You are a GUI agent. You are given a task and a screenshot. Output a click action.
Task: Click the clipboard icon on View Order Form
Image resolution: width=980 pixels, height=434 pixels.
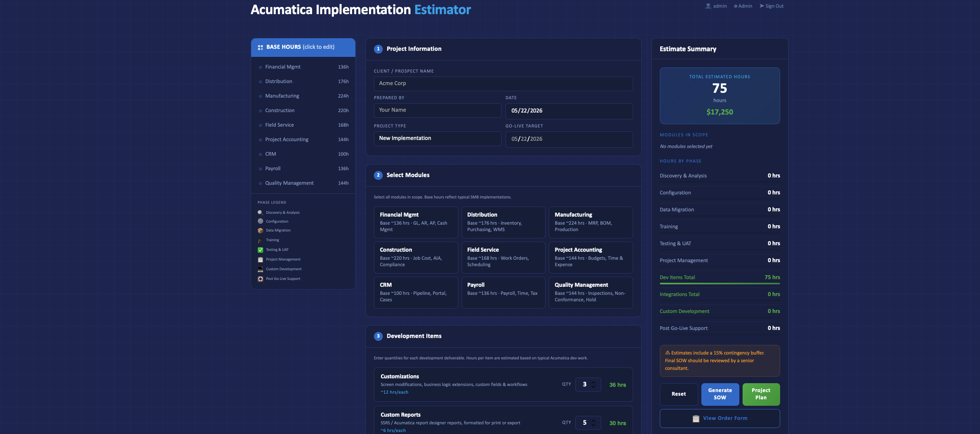[696, 419]
